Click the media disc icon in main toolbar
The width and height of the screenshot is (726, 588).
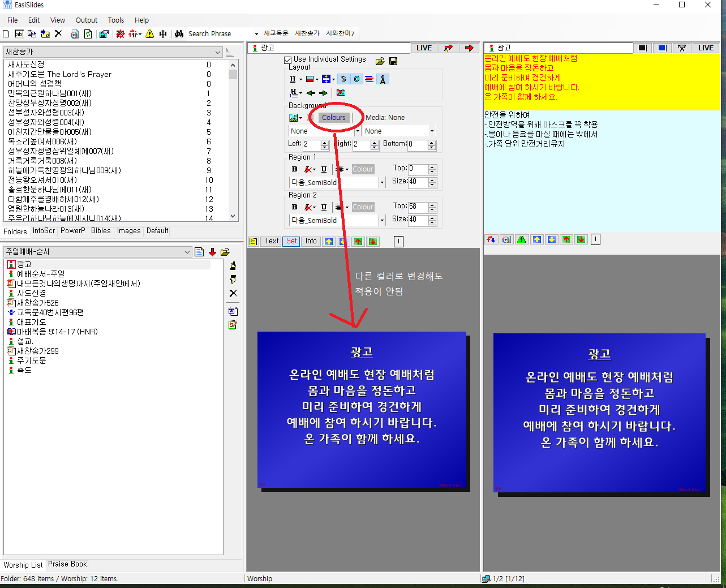point(74,34)
